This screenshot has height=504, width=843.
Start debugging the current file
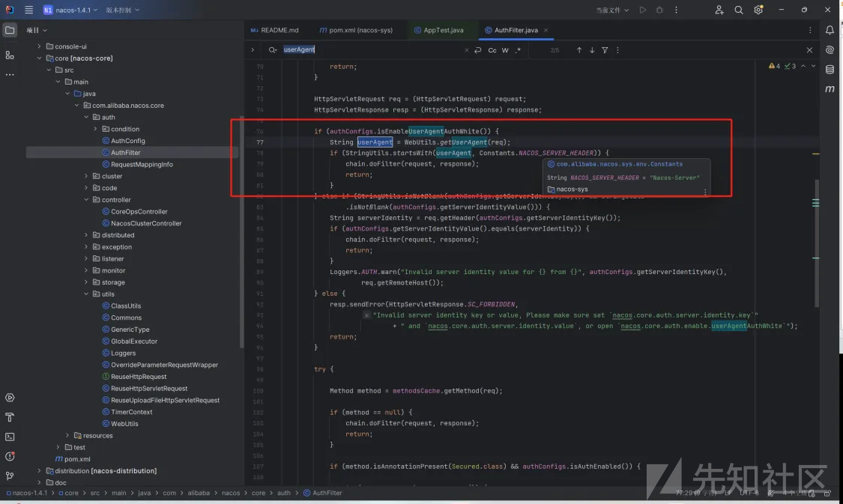point(659,10)
